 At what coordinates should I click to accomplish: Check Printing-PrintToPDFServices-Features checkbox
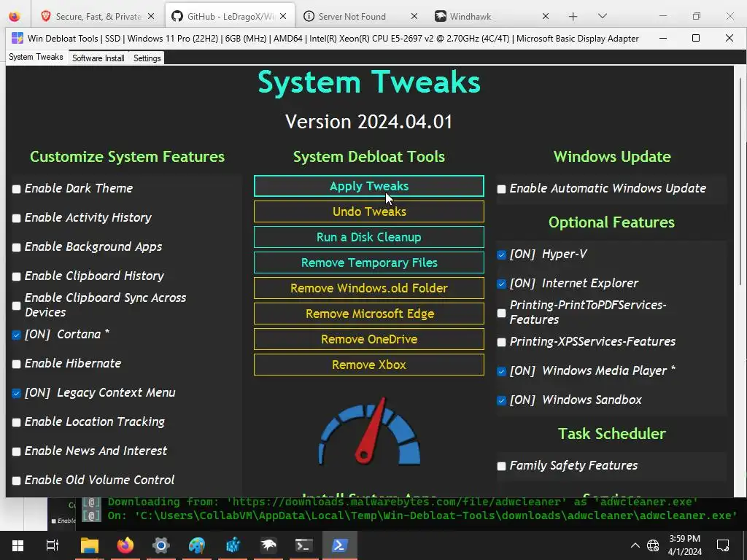pyautogui.click(x=502, y=313)
